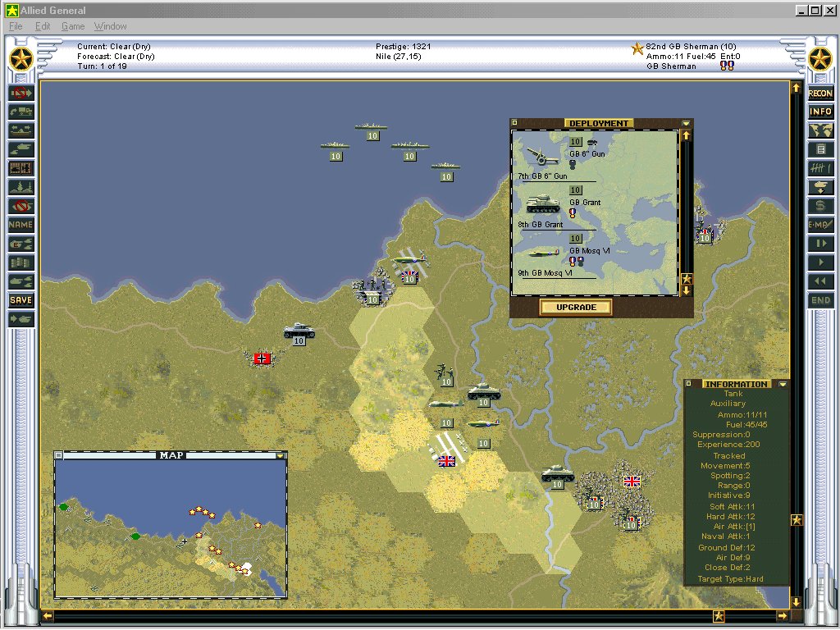Click the double triangle rewind button
The width and height of the screenshot is (840, 630).
[x=820, y=281]
